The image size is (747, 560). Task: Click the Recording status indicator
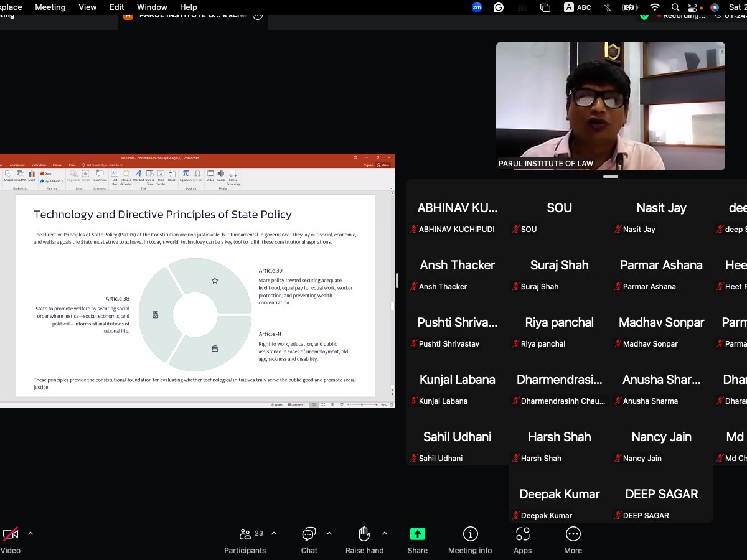click(682, 16)
